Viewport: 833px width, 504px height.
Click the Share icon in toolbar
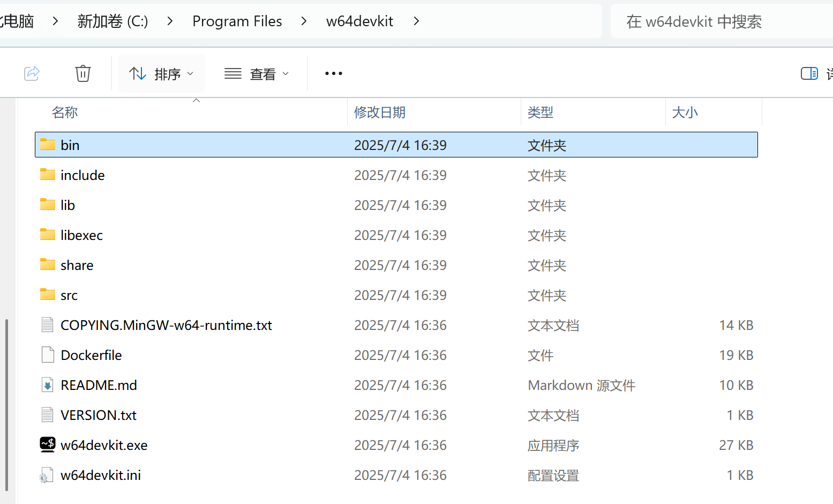pos(32,73)
